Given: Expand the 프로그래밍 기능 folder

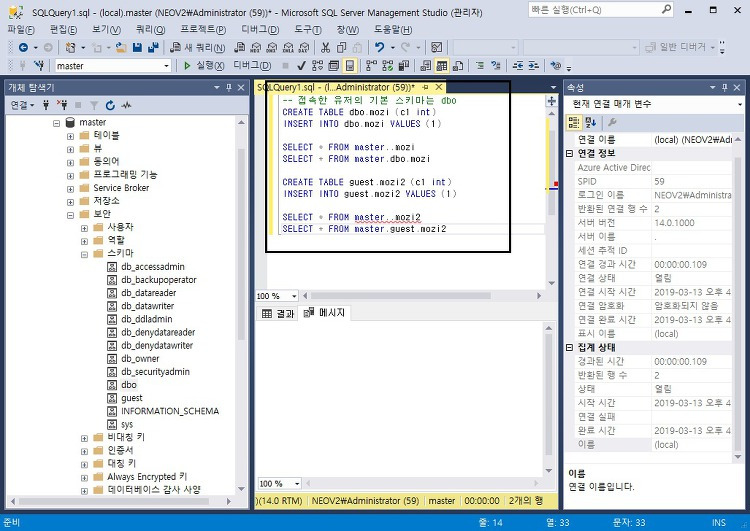Looking at the screenshot, I should pos(70,176).
